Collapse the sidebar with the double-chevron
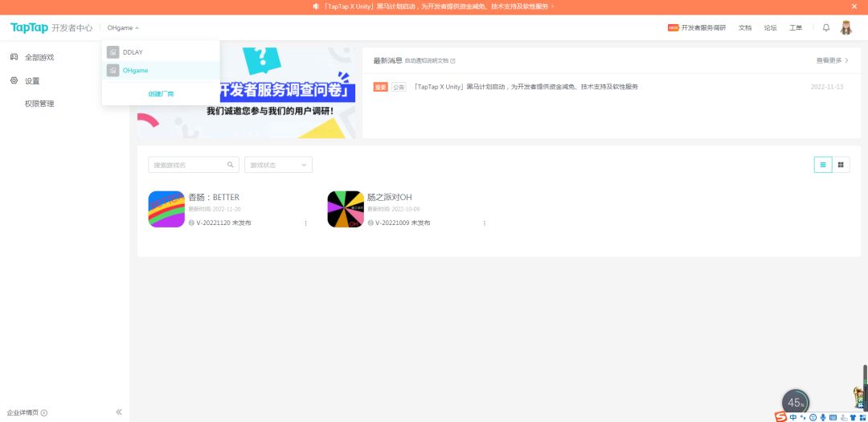The image size is (868, 422). 118,412
